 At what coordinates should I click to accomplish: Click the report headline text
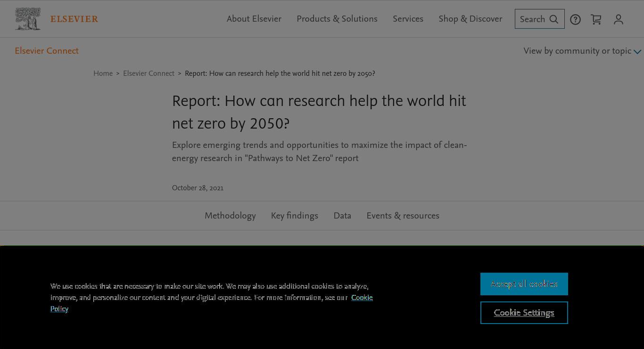[x=319, y=112]
